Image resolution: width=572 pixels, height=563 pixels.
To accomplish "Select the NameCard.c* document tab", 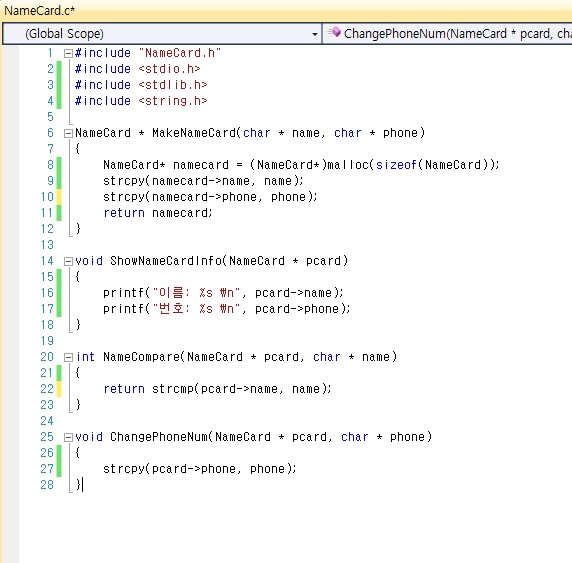I will (x=39, y=11).
